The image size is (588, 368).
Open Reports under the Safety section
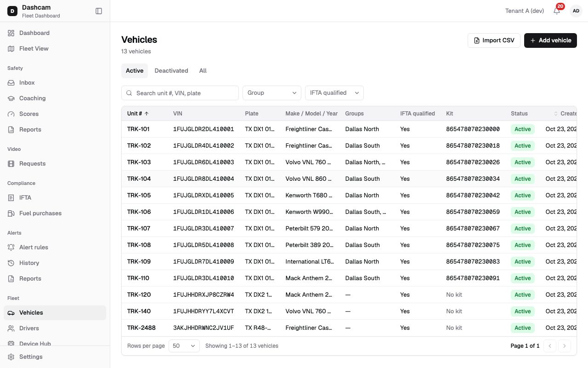(55, 130)
